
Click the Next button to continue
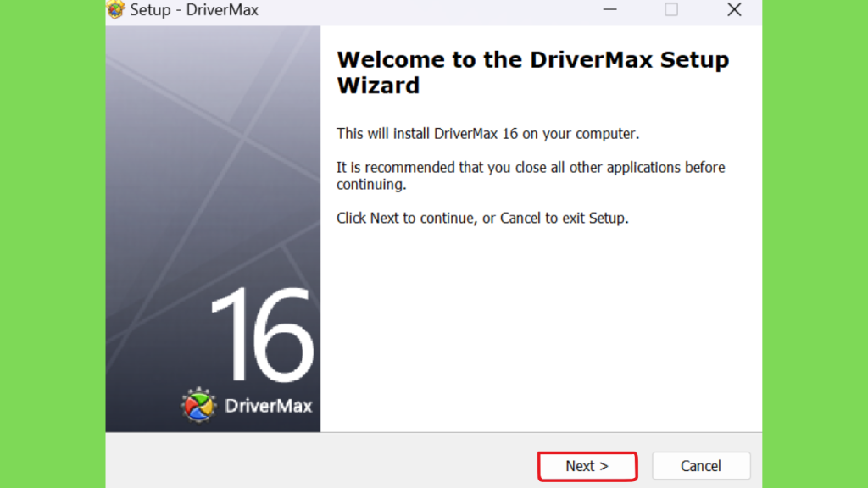587,466
